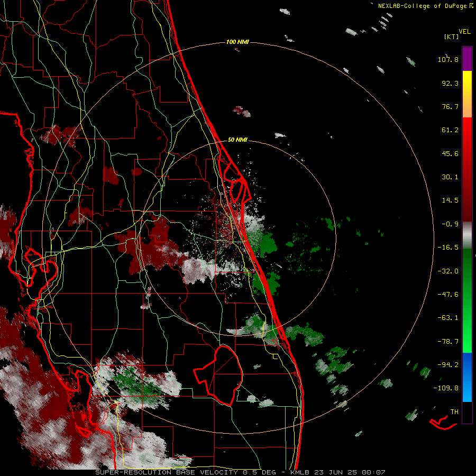Click the -63.1 velocity scale value
Image resolution: width=476 pixels, height=476 pixels.
(448, 318)
